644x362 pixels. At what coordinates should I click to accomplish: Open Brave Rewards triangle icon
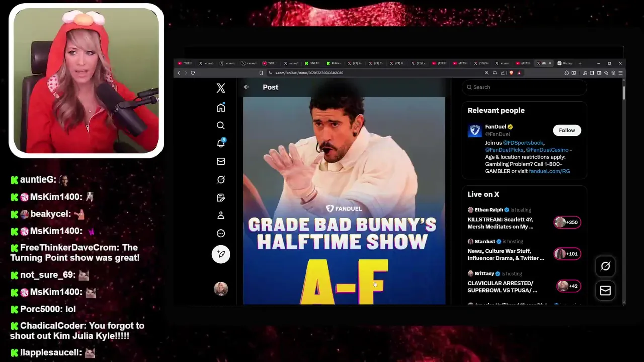(519, 73)
